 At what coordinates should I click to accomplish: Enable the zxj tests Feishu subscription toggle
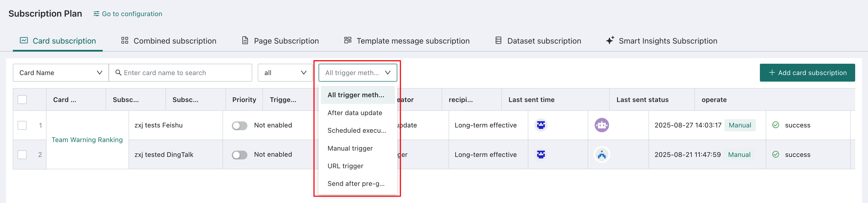(239, 126)
